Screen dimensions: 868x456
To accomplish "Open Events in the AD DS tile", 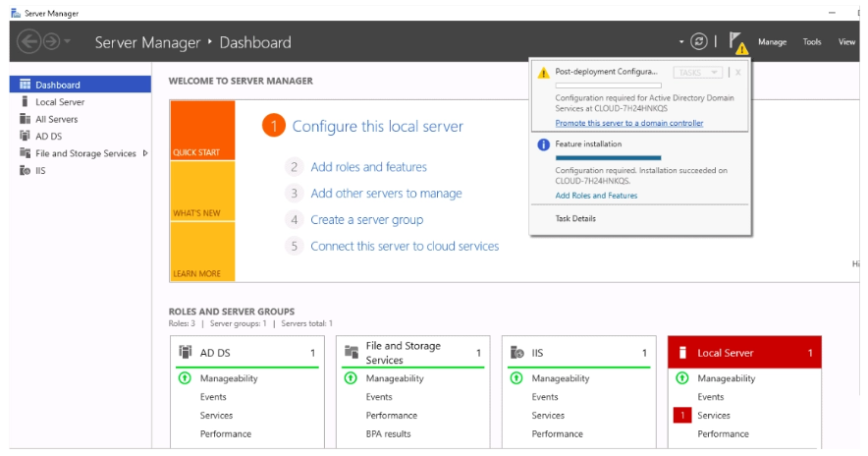I will 213,397.
